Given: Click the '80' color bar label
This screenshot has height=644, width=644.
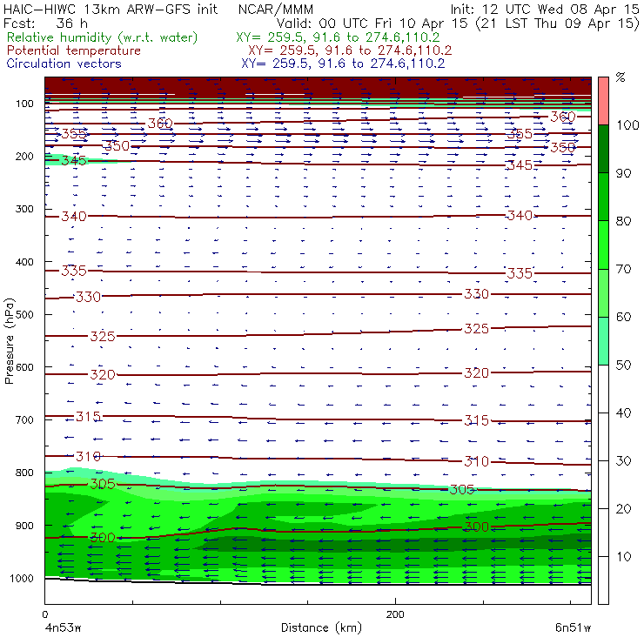Looking at the screenshot, I should 624,221.
